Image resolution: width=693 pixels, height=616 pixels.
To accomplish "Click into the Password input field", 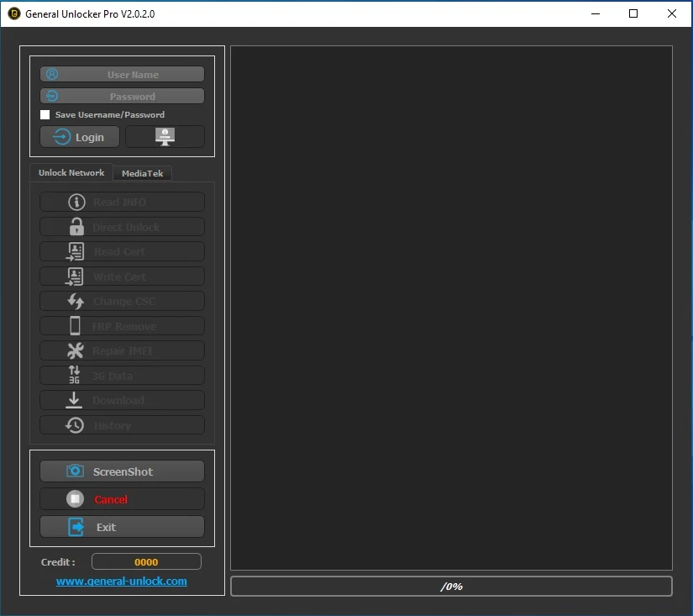I will (122, 96).
